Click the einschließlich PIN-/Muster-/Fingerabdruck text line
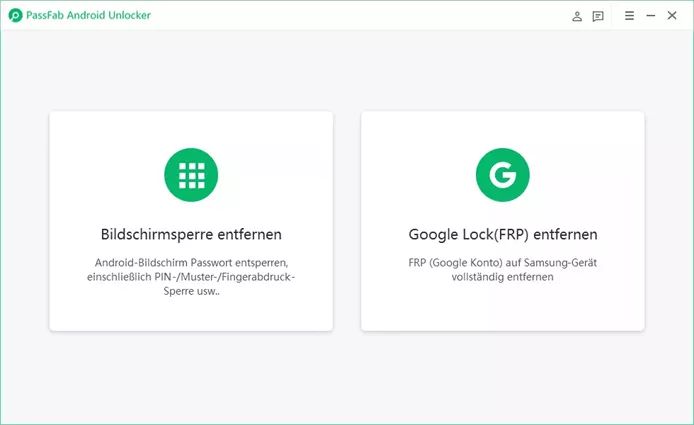The width and height of the screenshot is (694, 425). (x=191, y=277)
